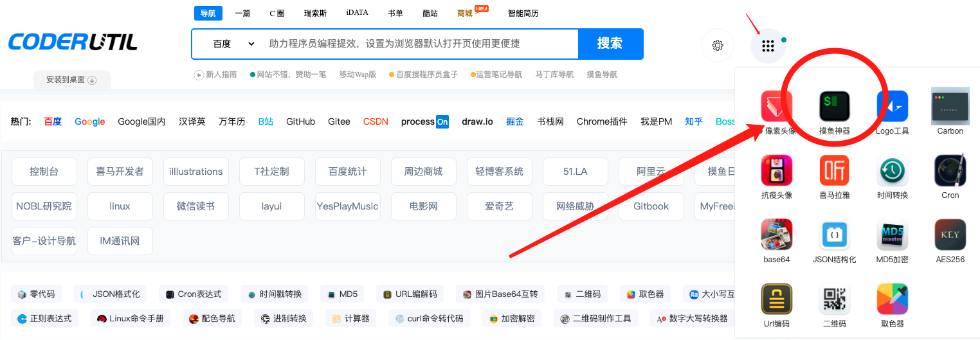
Task: Open the 智能简历 tab
Action: click(523, 13)
